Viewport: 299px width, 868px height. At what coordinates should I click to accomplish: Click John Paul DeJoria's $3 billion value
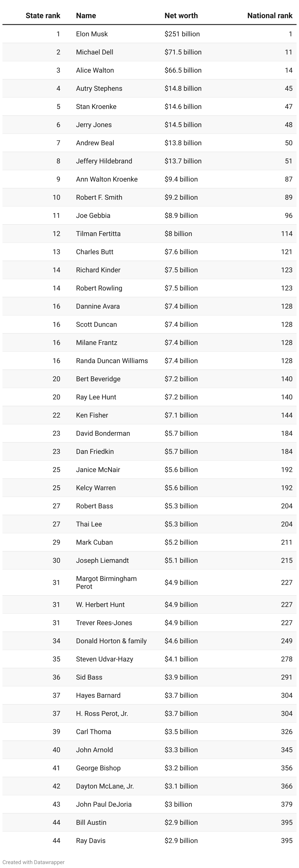tap(178, 804)
